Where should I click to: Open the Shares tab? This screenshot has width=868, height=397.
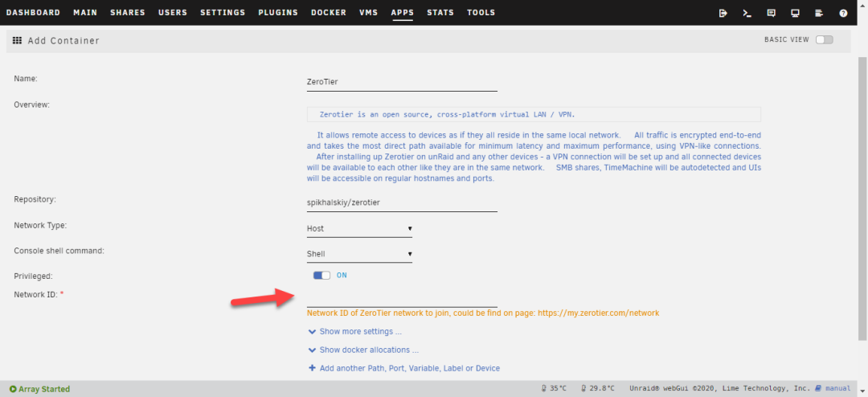tap(128, 13)
